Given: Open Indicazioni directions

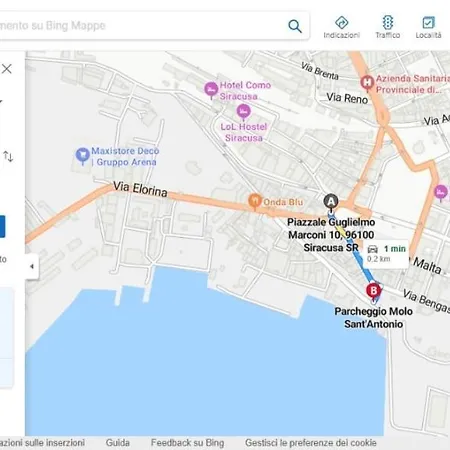Looking at the screenshot, I should 342,27.
